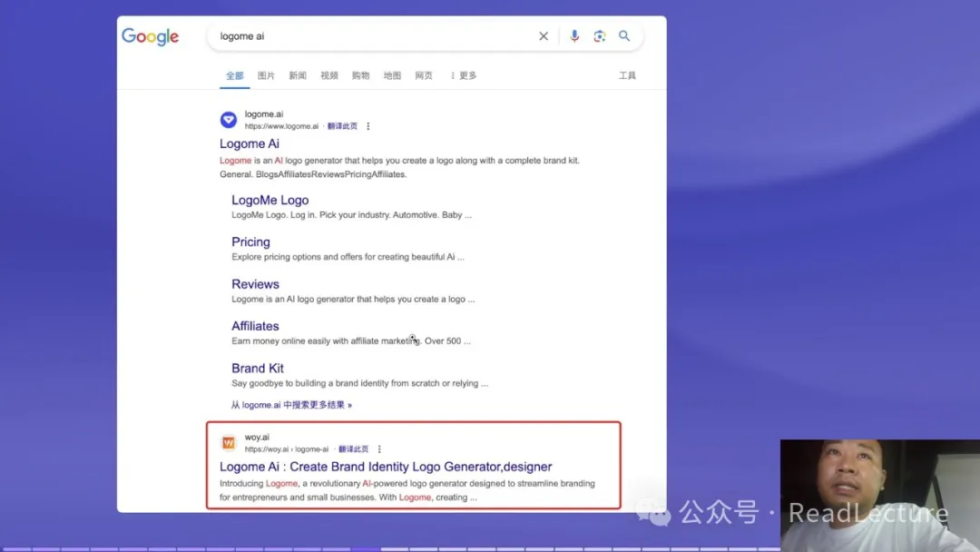The image size is (980, 552).
Task: Open the Brand Kit sitelink
Action: pos(258,369)
